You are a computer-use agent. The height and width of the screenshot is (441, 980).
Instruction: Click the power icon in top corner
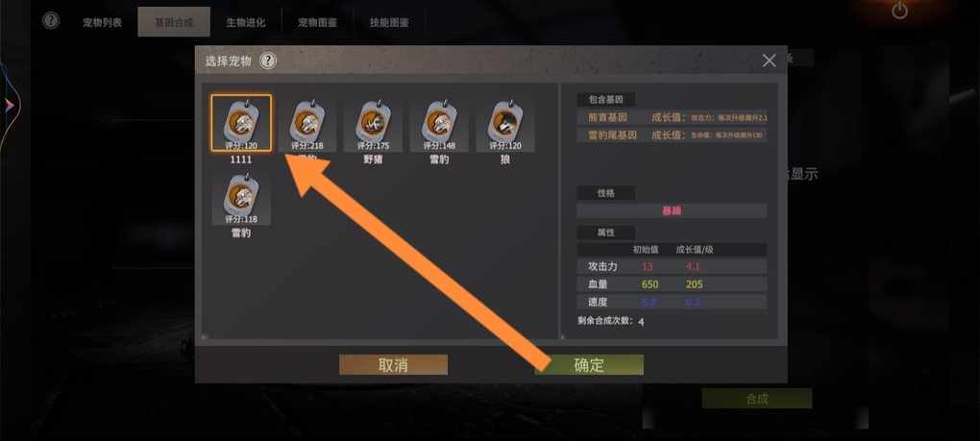(x=899, y=11)
